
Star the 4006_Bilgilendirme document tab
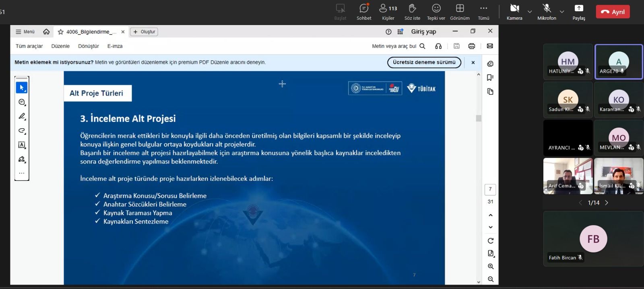coord(61,32)
